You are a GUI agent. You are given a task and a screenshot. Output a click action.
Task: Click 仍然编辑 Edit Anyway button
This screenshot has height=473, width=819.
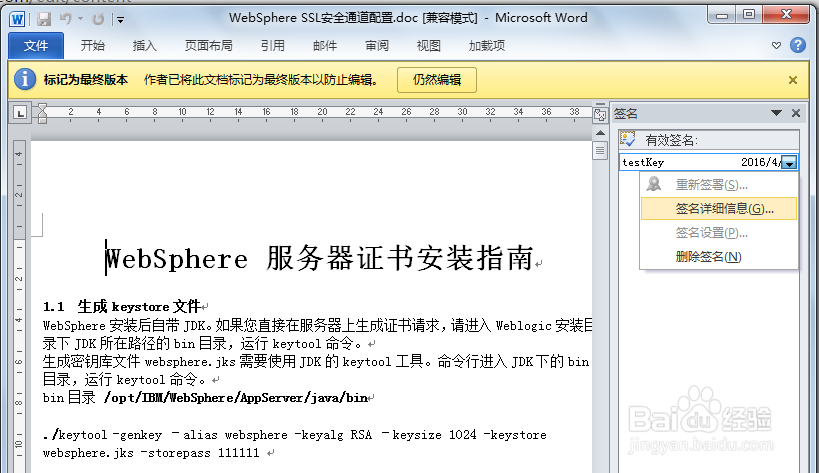(x=437, y=80)
